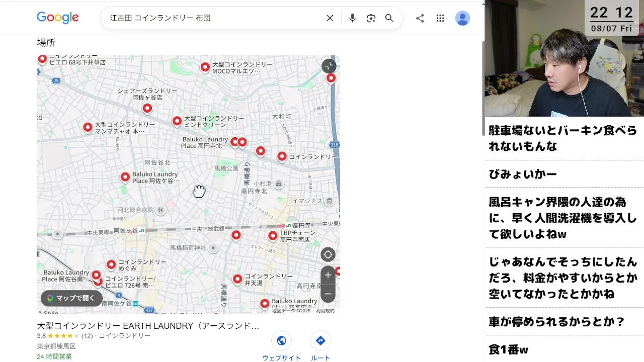
Task: Select the ミントクリーン laundry pin
Action: [x=177, y=121]
